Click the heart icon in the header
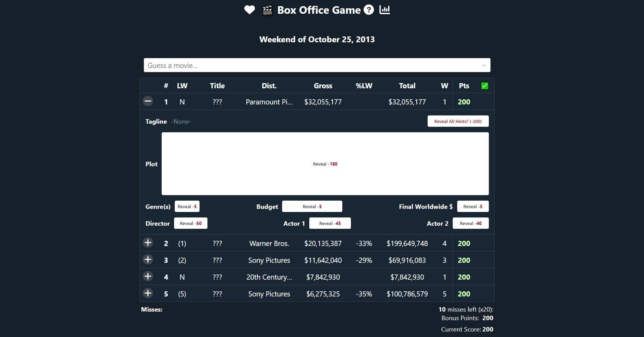The image size is (644, 337). 249,10
